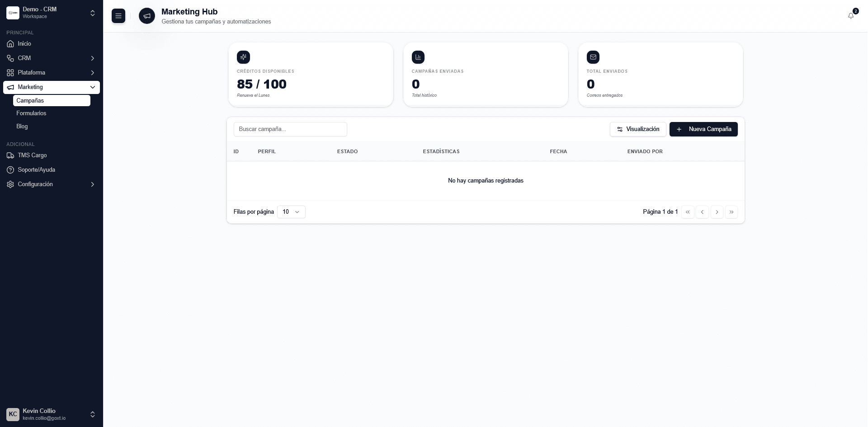Go to first page double-chevron button
This screenshot has height=427, width=868.
[x=688, y=212]
